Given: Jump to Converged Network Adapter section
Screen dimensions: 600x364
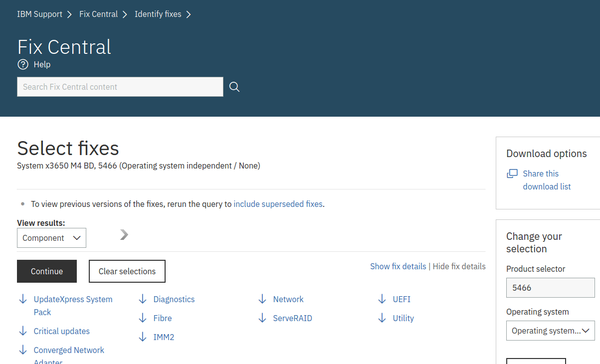Looking at the screenshot, I should [x=69, y=356].
